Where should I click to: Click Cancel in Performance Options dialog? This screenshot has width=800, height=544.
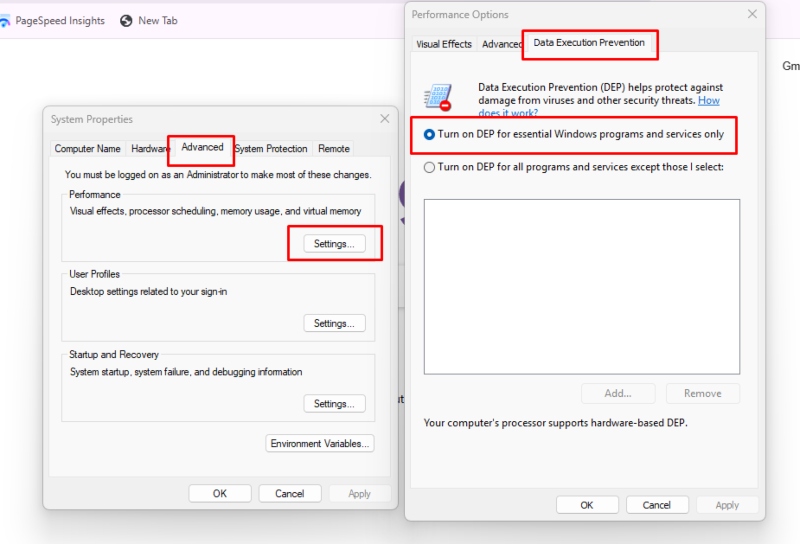click(657, 505)
